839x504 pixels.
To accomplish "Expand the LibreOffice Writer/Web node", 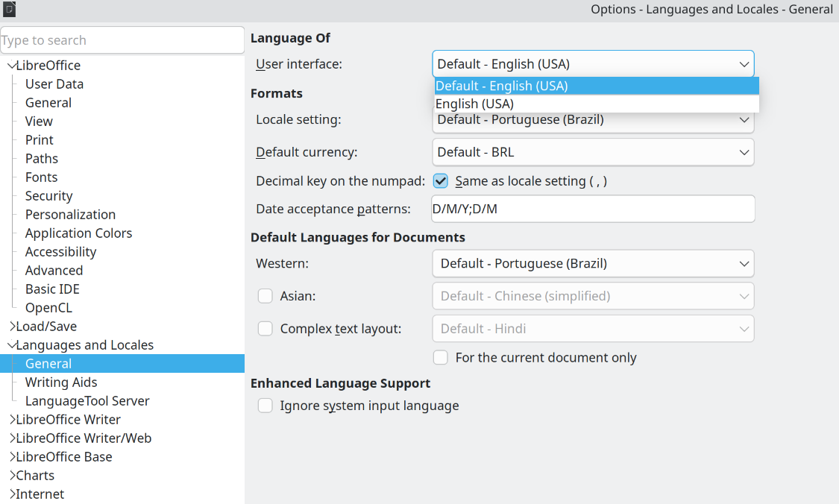I will click(x=12, y=438).
